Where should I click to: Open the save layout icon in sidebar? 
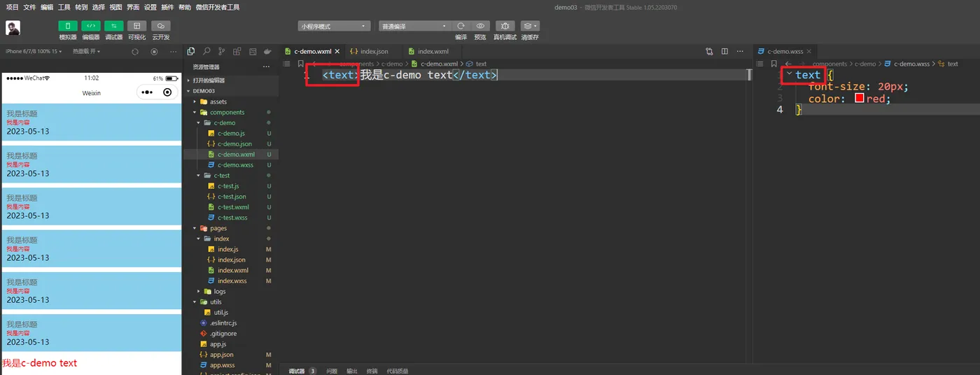click(x=253, y=51)
